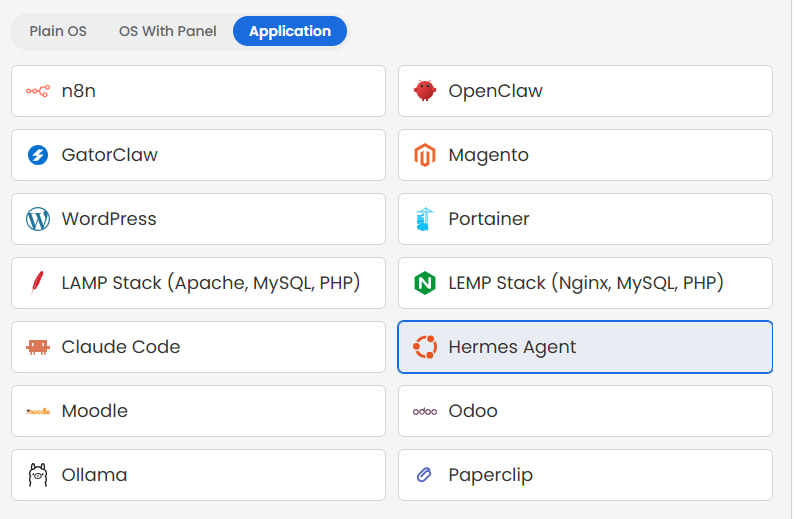The height and width of the screenshot is (519, 794).
Task: Click the Moodle logo icon
Action: (x=38, y=412)
